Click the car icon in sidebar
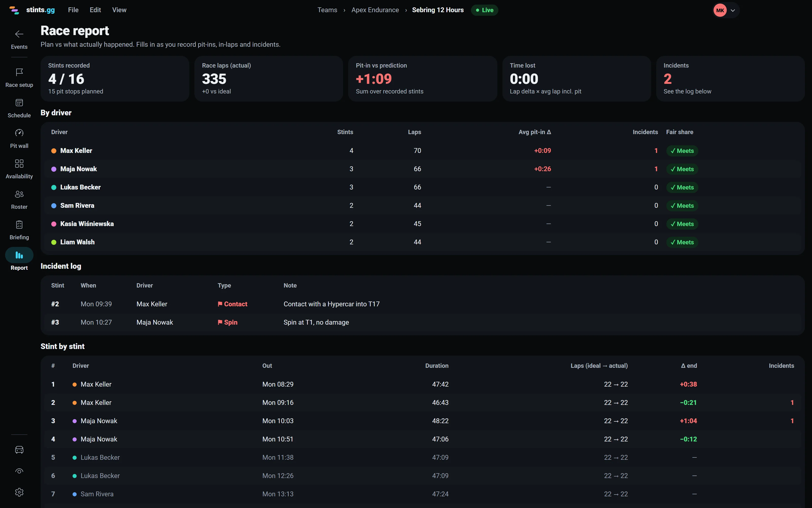 coord(19,450)
